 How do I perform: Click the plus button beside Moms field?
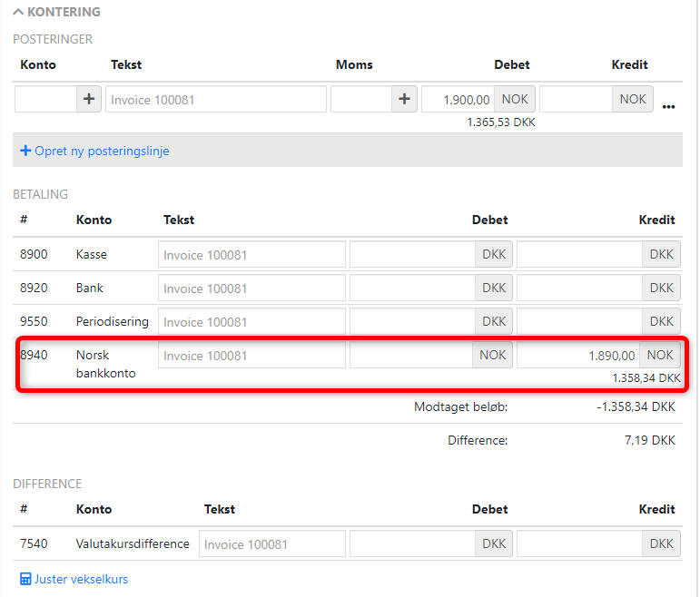point(404,100)
